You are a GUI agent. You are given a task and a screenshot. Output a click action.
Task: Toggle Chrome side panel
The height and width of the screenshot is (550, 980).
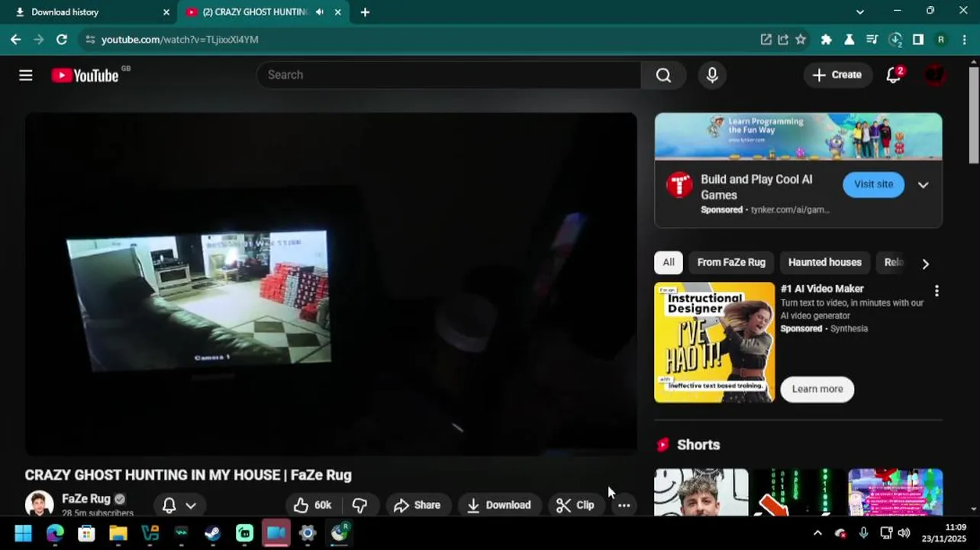[918, 39]
